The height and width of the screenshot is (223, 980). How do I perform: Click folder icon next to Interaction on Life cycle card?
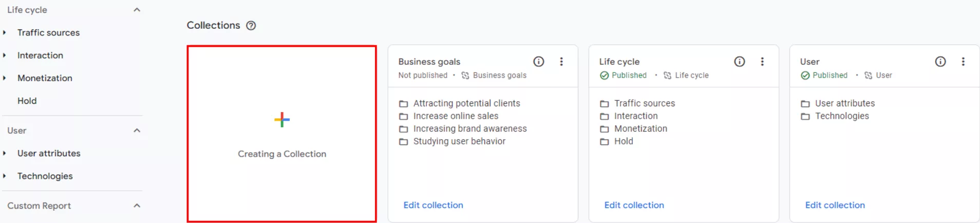[605, 117]
